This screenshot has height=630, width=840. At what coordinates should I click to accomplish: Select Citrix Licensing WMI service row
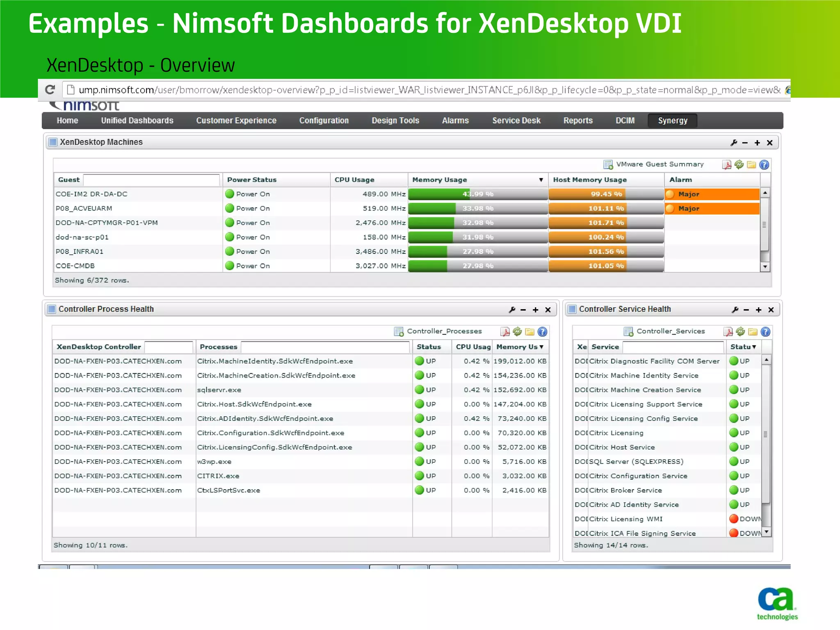click(667, 519)
